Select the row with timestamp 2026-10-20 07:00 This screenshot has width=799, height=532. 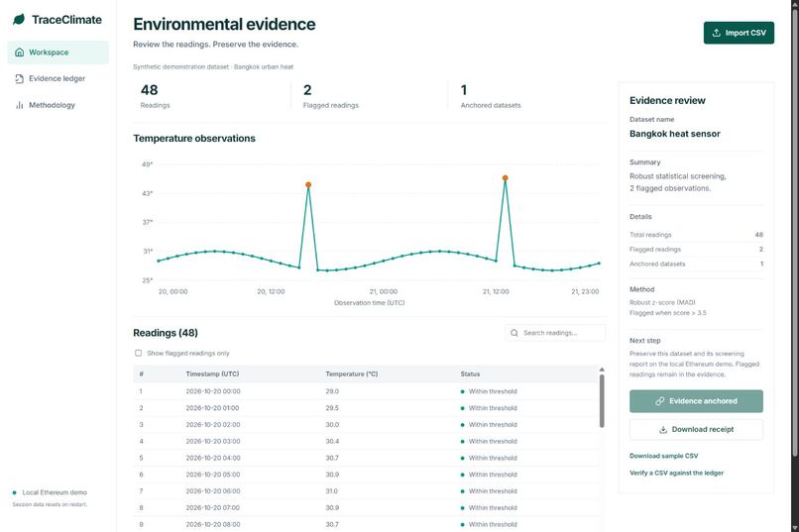(x=366, y=508)
